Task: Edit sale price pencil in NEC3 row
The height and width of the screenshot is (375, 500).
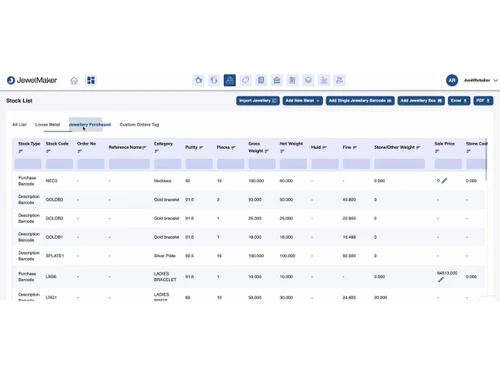Action: (x=444, y=181)
